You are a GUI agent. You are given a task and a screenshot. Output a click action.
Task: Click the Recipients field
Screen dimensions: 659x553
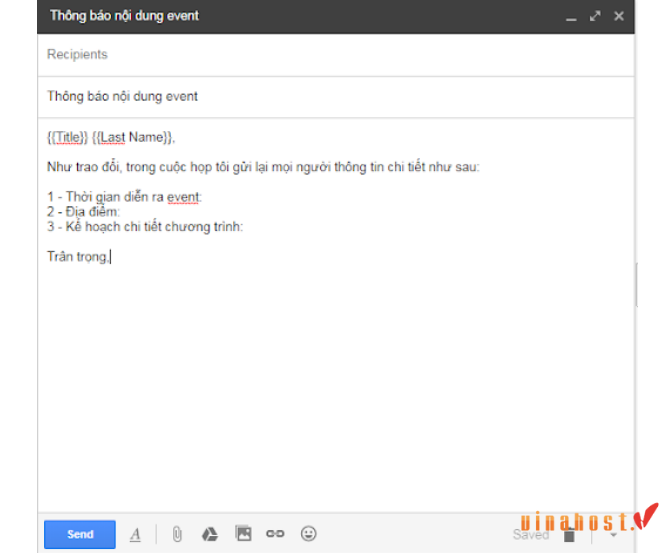click(336, 55)
